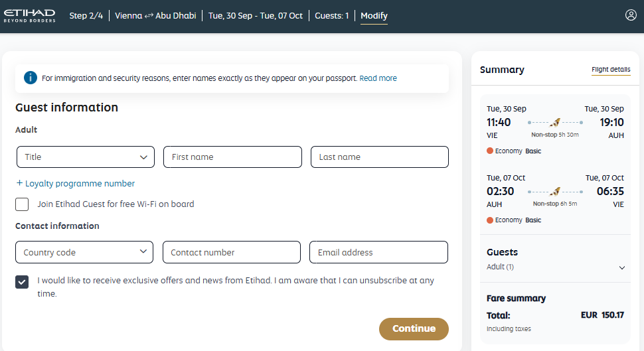Open the Title dropdown

86,157
